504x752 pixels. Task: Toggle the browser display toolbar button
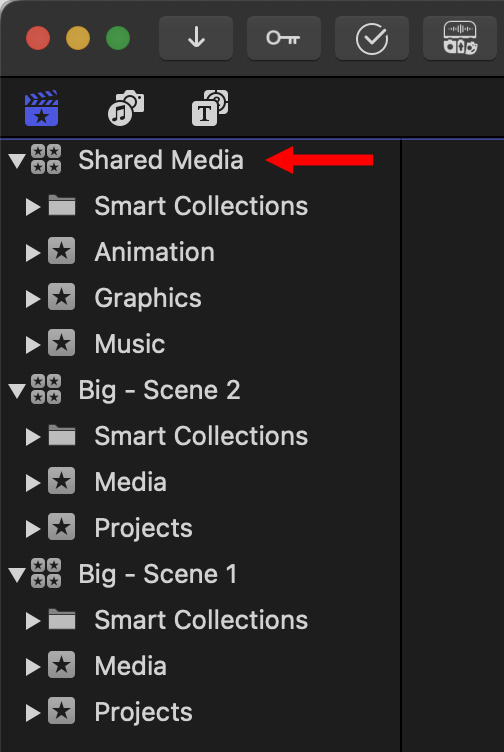click(460, 38)
